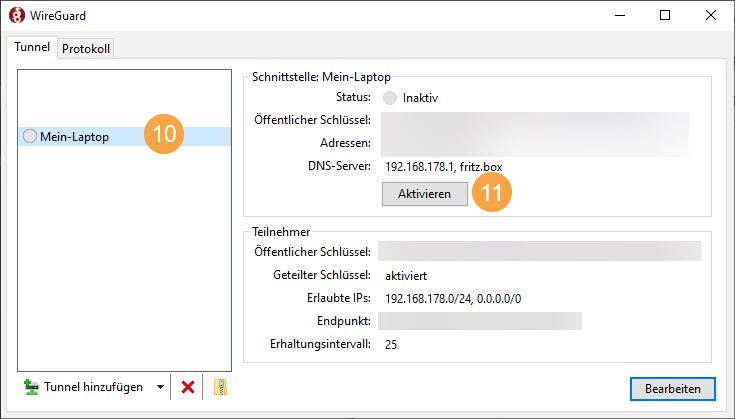Maximize the WireGuard window

(665, 15)
